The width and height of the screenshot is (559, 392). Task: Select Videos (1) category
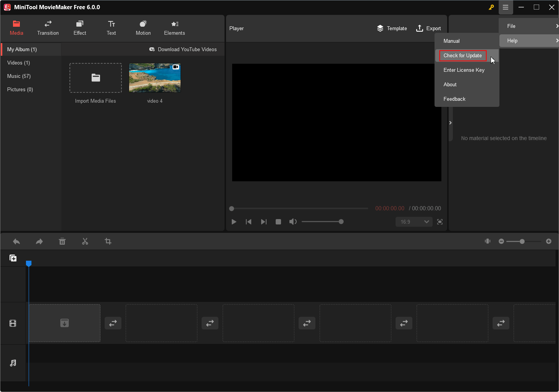[31, 63]
